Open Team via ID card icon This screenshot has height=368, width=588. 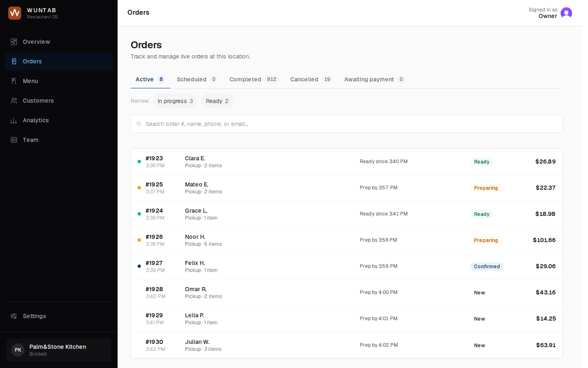coord(14,140)
